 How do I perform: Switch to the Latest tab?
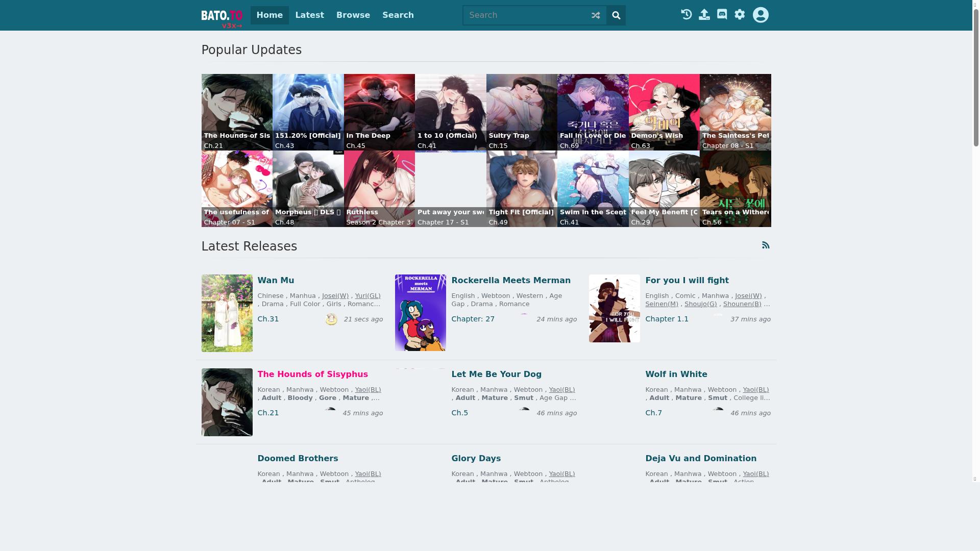(x=309, y=15)
